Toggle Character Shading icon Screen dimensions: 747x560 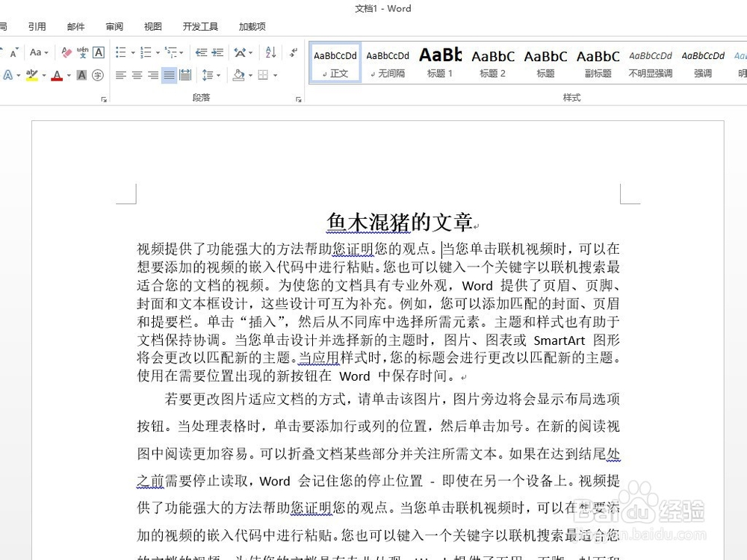[x=82, y=75]
